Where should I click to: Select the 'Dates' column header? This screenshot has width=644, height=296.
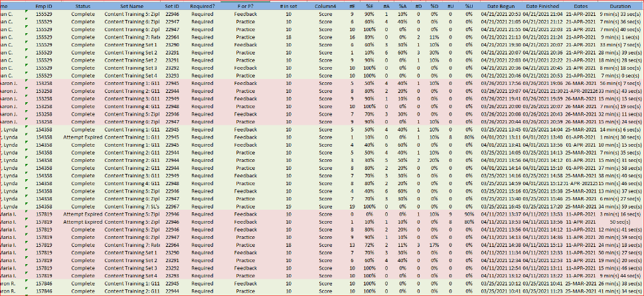click(581, 6)
